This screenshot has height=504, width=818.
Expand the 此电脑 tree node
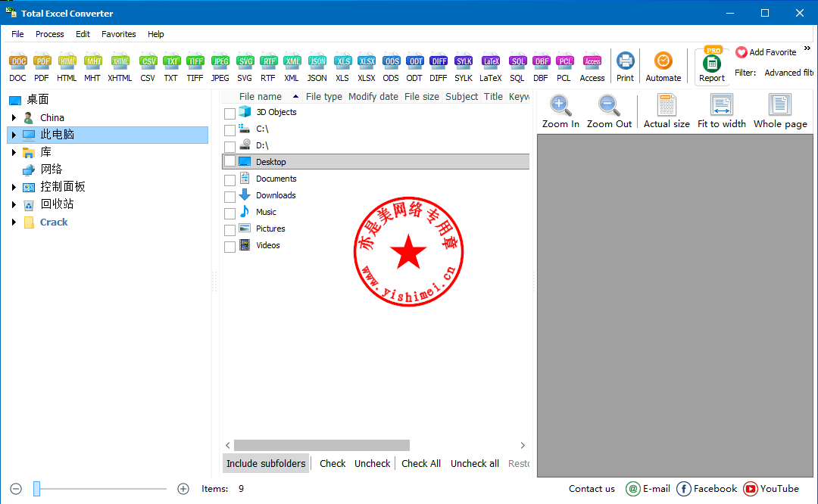pos(14,135)
